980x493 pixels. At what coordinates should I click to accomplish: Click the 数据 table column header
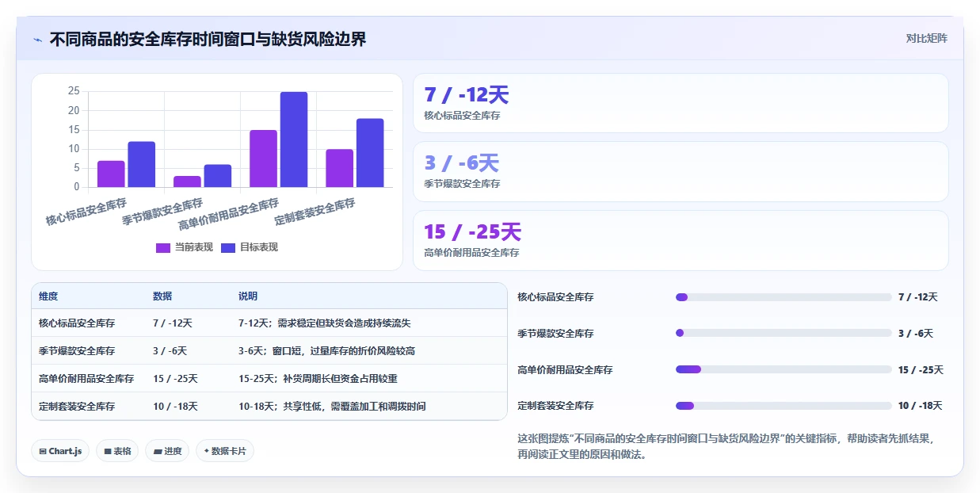point(162,296)
